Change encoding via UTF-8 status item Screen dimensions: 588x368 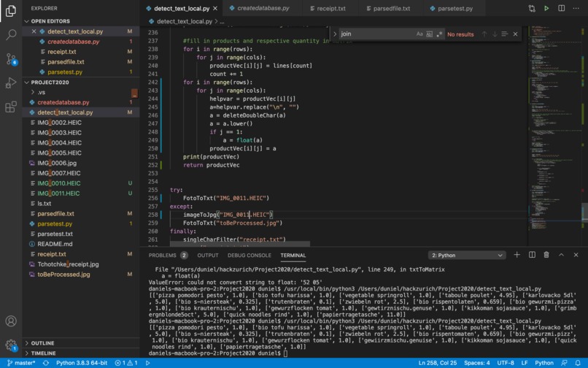pos(506,363)
